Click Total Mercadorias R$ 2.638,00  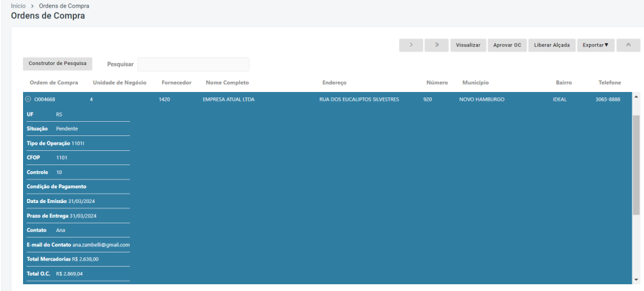point(85,259)
